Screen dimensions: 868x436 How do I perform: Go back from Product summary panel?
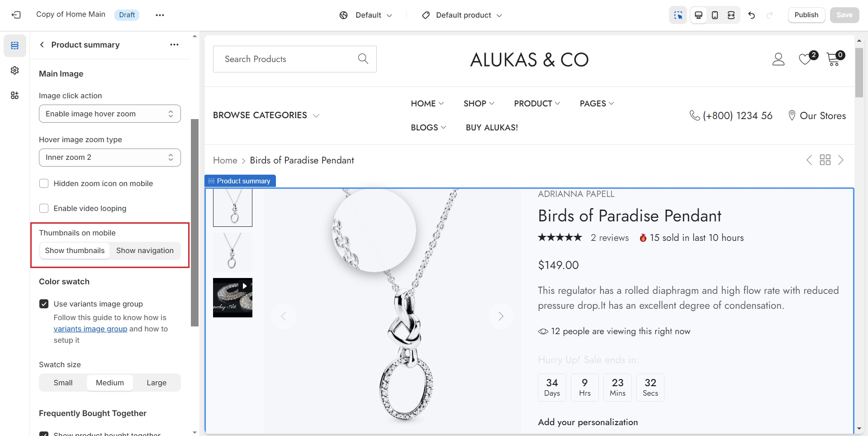click(42, 45)
